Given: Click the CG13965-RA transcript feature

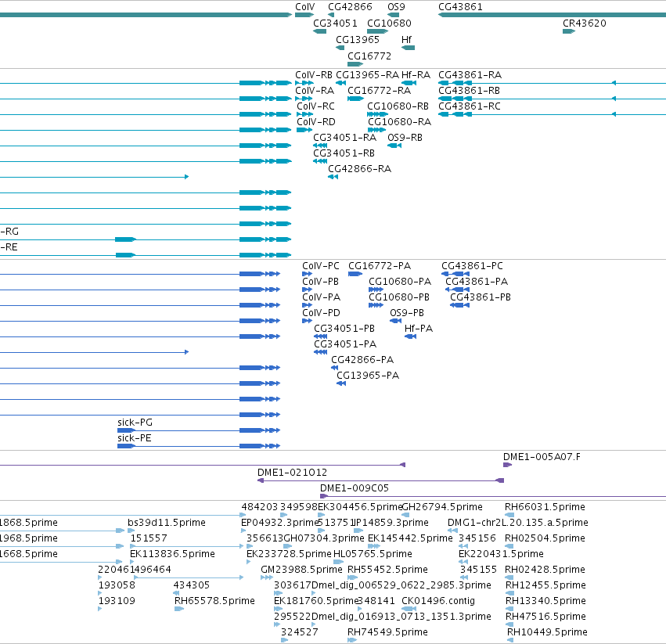Looking at the screenshot, I should [x=340, y=83].
